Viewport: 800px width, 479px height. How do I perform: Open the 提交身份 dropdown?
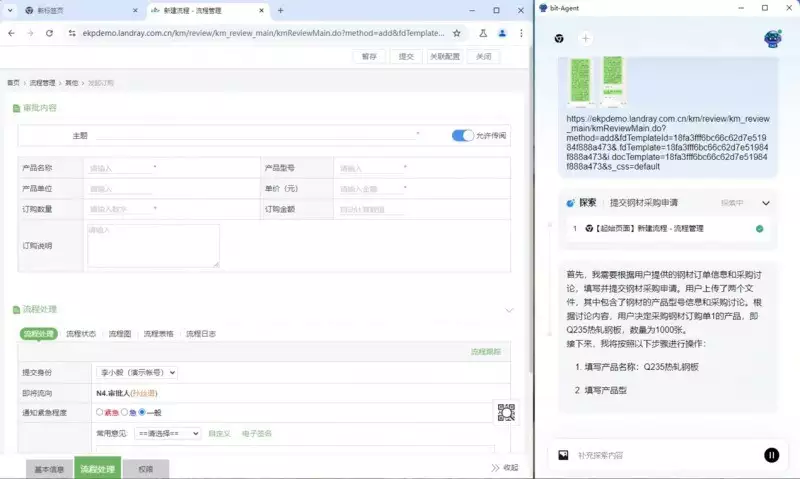click(137, 372)
